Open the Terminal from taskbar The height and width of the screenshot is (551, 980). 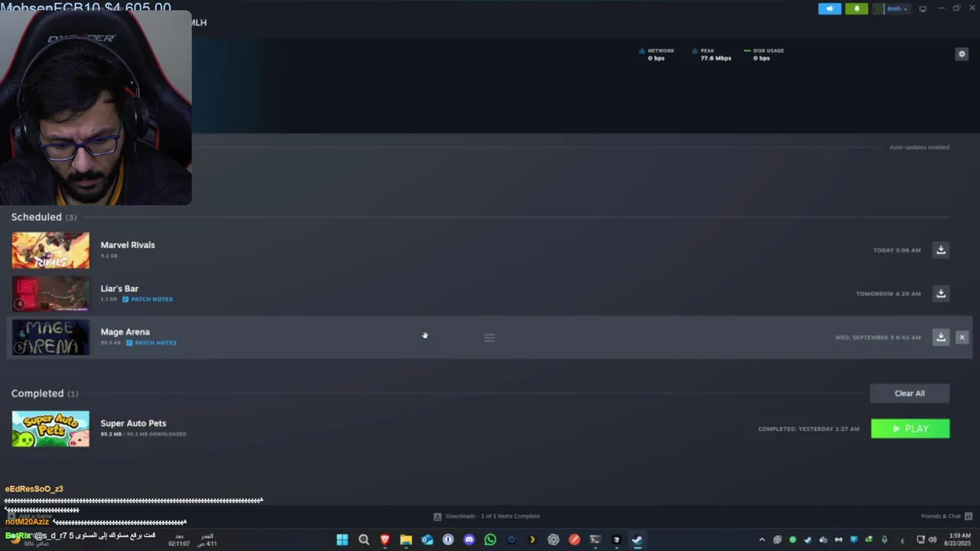(x=595, y=540)
